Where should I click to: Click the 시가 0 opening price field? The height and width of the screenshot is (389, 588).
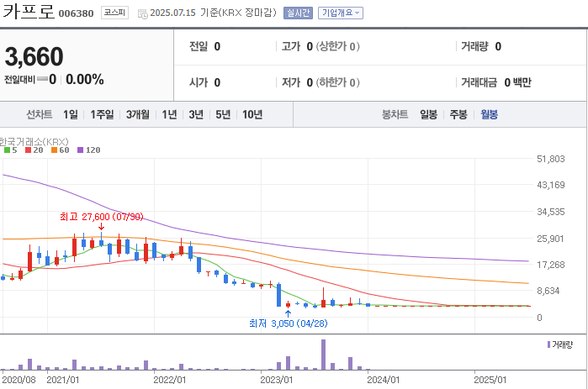click(x=204, y=82)
